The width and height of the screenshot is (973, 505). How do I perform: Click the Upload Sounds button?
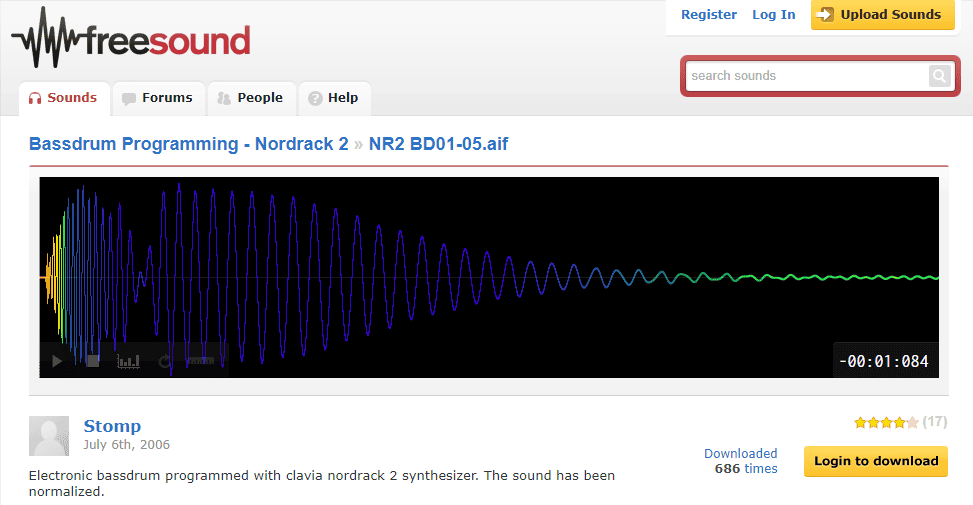(x=882, y=14)
